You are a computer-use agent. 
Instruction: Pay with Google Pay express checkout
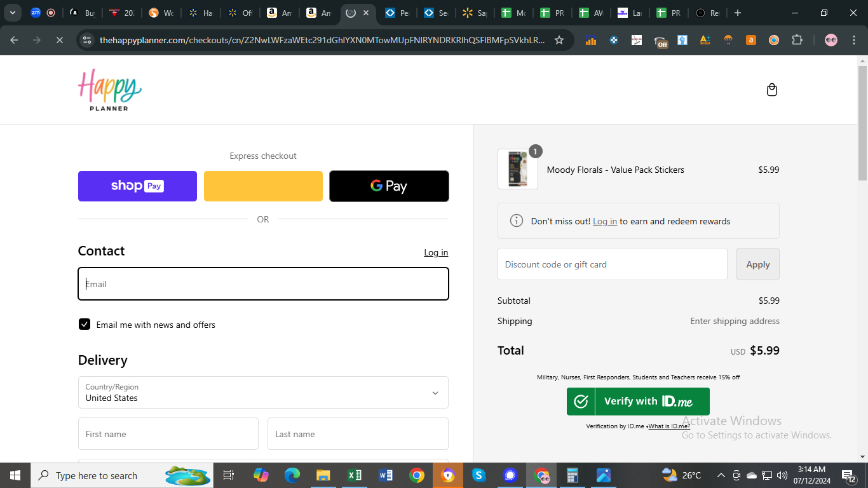point(389,186)
